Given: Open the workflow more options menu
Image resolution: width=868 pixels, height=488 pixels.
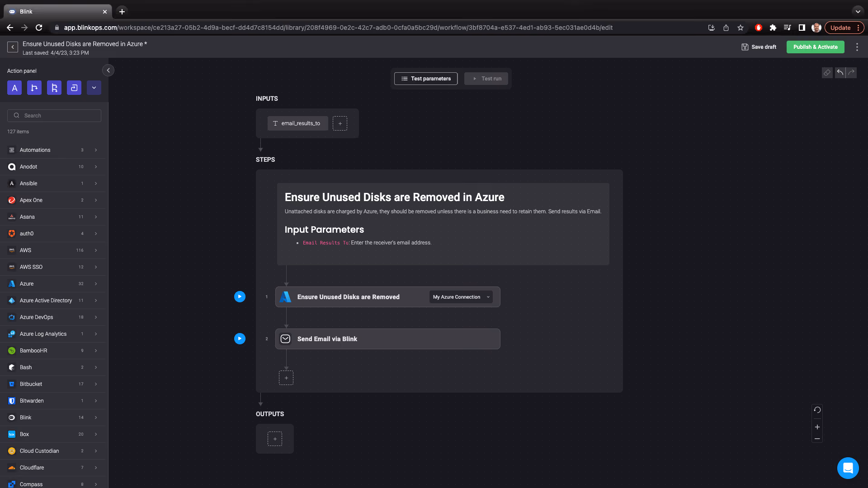Looking at the screenshot, I should pos(857,47).
